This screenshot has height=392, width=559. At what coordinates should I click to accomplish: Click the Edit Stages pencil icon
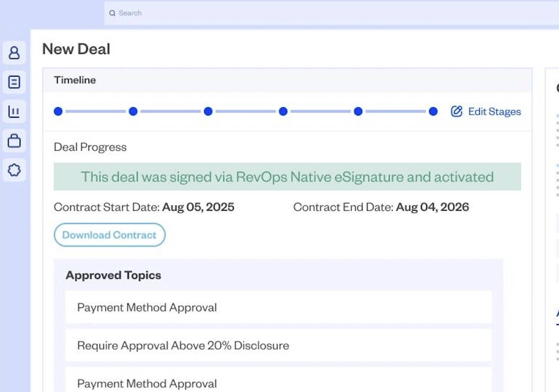[x=456, y=111]
